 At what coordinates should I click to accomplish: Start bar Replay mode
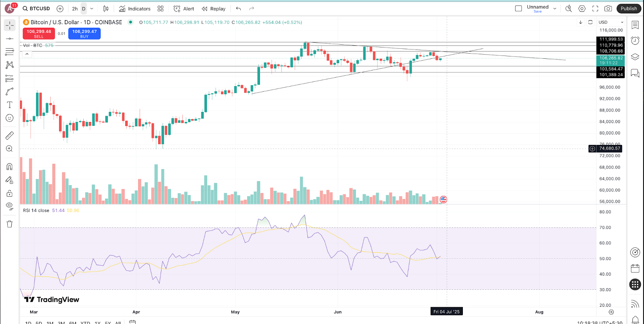213,8
